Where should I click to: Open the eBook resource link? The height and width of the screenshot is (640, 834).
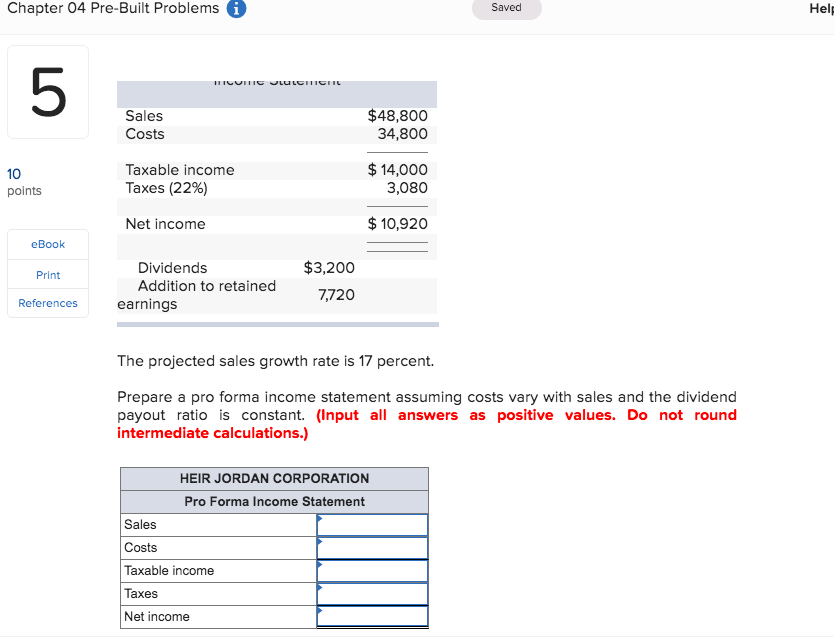47,244
